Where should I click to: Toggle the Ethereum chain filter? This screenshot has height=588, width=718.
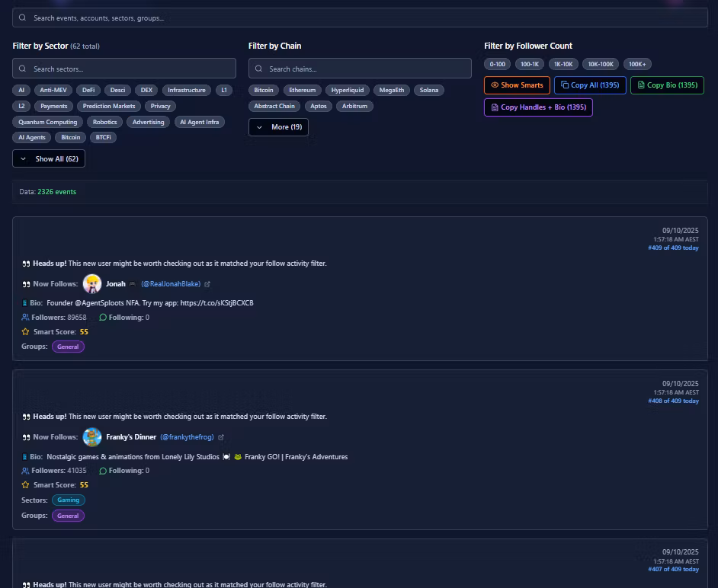click(302, 90)
